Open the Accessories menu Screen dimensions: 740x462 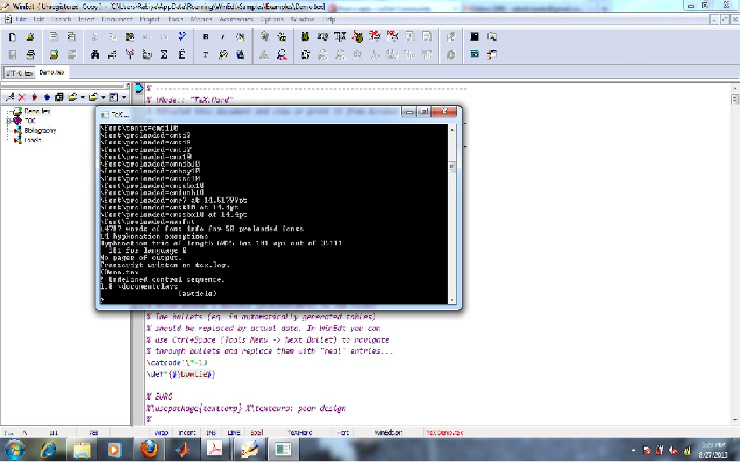point(236,19)
